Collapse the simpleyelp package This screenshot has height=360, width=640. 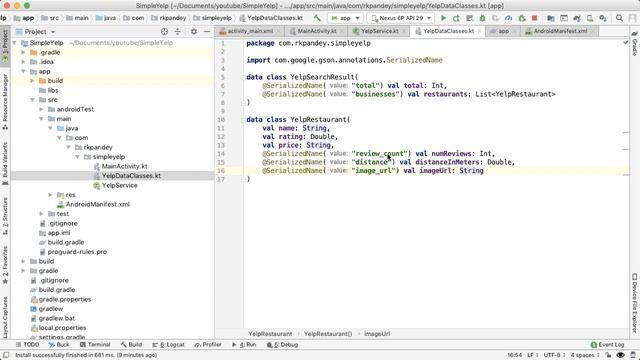77,157
